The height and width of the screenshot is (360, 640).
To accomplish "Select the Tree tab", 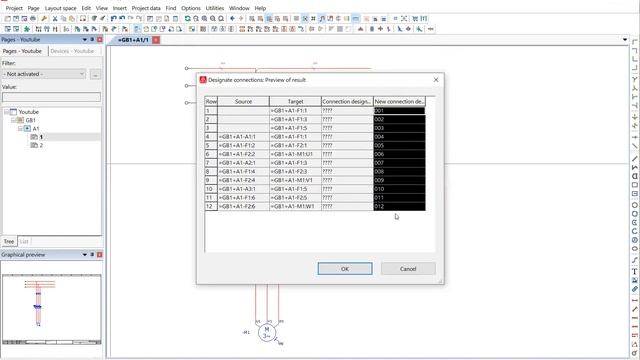I will coord(9,242).
